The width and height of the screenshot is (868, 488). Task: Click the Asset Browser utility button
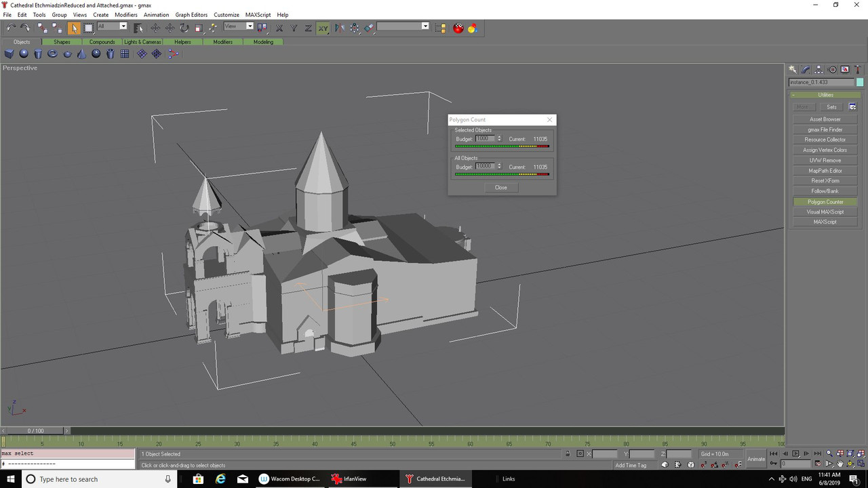tap(825, 119)
